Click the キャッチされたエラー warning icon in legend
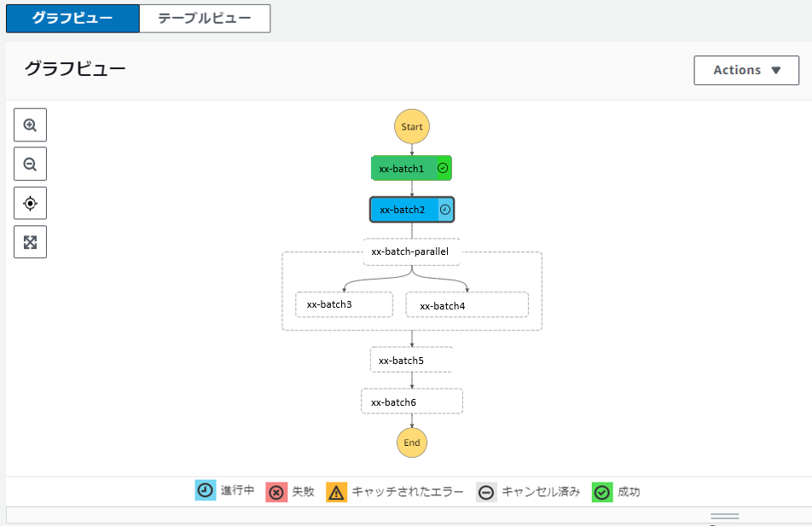The width and height of the screenshot is (812, 526). click(x=336, y=492)
